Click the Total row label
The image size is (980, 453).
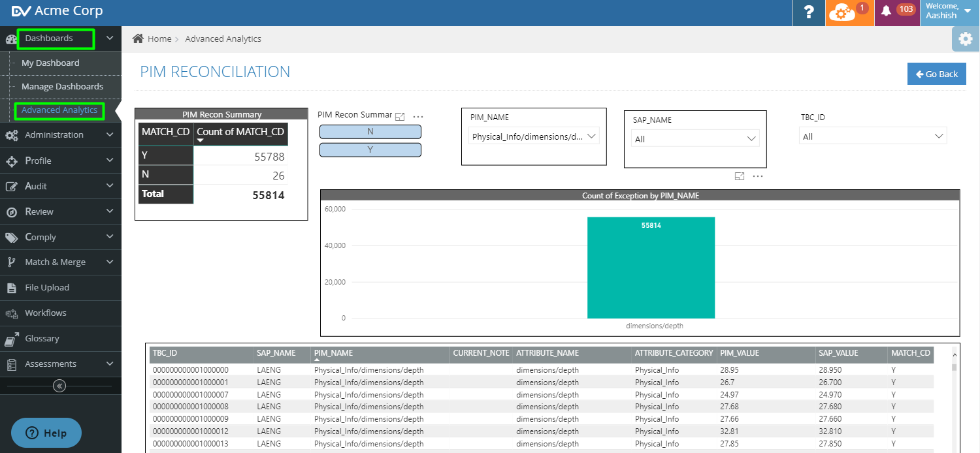click(x=153, y=194)
